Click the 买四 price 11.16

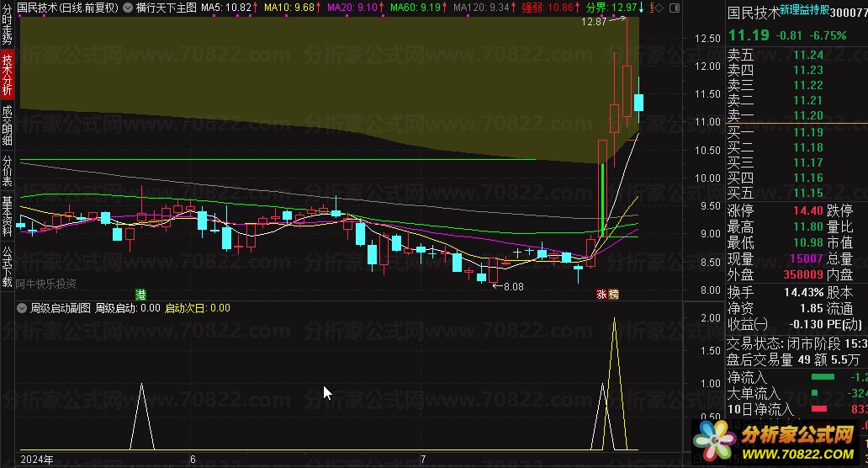[x=808, y=178]
